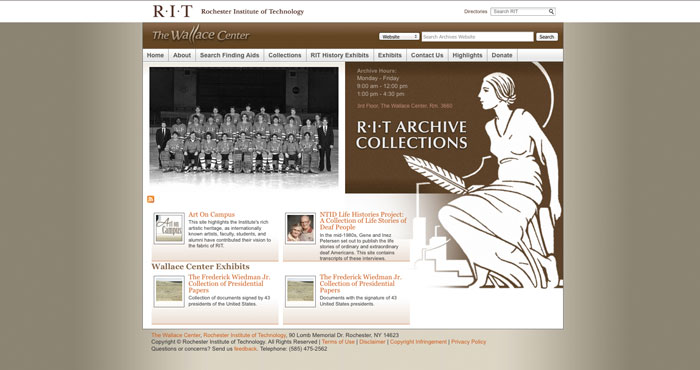The image size is (700, 370).
Task: Click the magnifier icon in Search RIT box
Action: click(551, 12)
